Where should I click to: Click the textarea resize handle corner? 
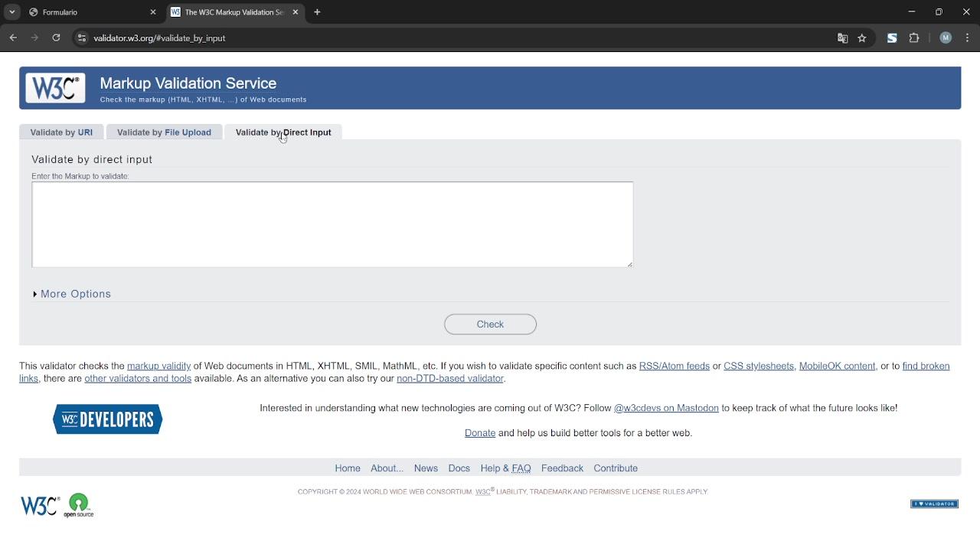pyautogui.click(x=629, y=264)
